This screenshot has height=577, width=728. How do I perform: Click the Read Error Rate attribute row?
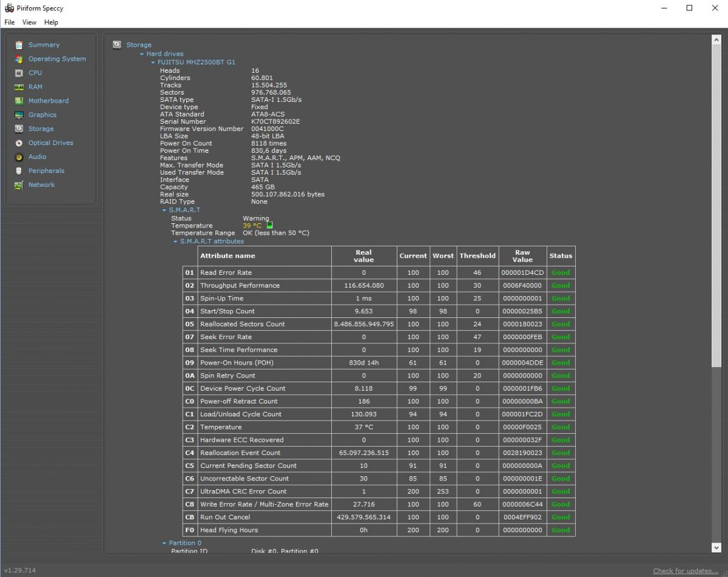coord(379,272)
